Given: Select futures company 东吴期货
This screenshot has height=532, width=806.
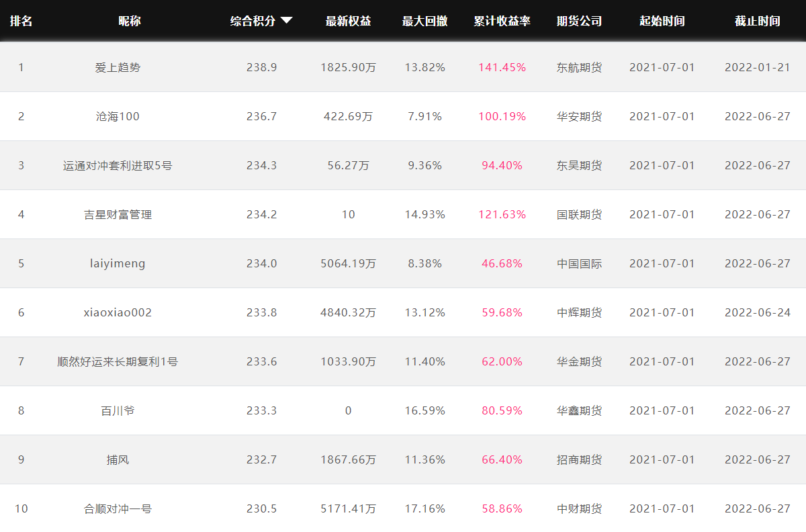Looking at the screenshot, I should tap(580, 165).
